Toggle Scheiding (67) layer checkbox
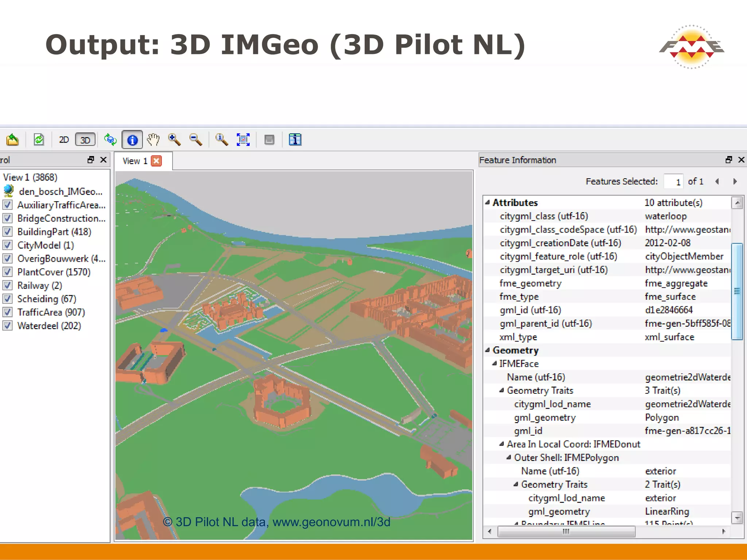The width and height of the screenshot is (747, 560). coord(8,299)
